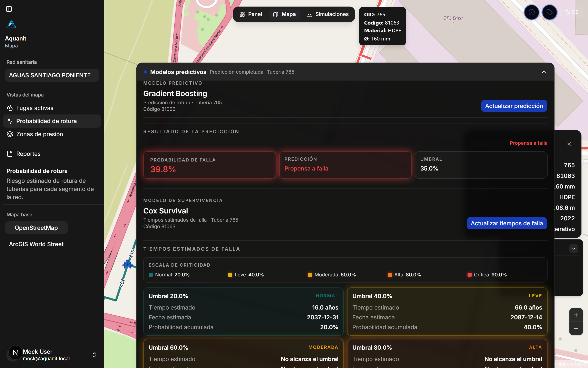Select ArcGIS World Street base map

click(36, 244)
